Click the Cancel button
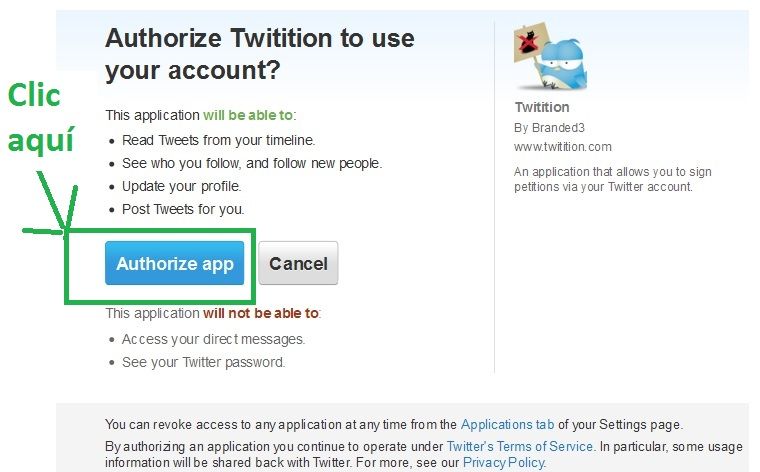The width and height of the screenshot is (760, 472). click(x=298, y=263)
